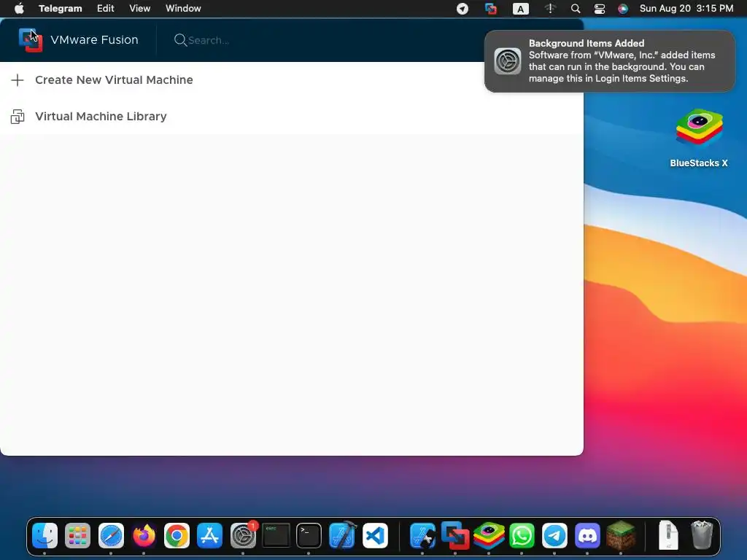Click the plus icon beside Create New Virtual Machine
Viewport: 747px width, 560px height.
(x=18, y=80)
